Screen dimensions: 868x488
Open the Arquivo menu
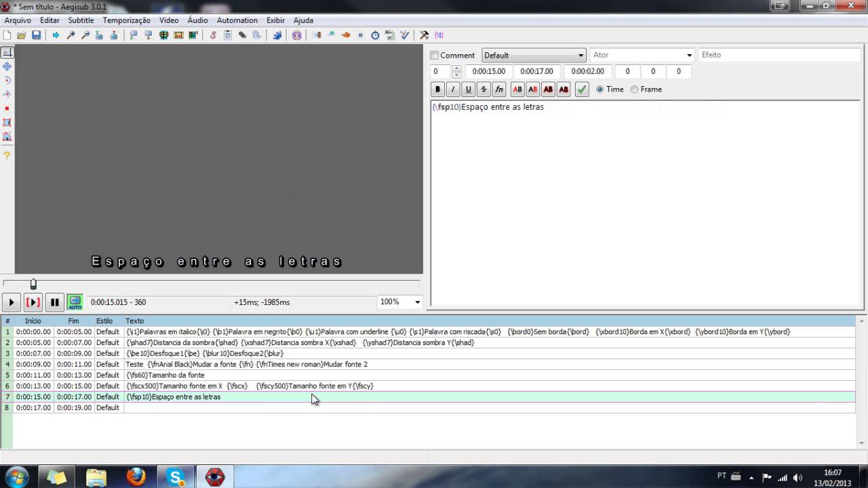coord(18,20)
